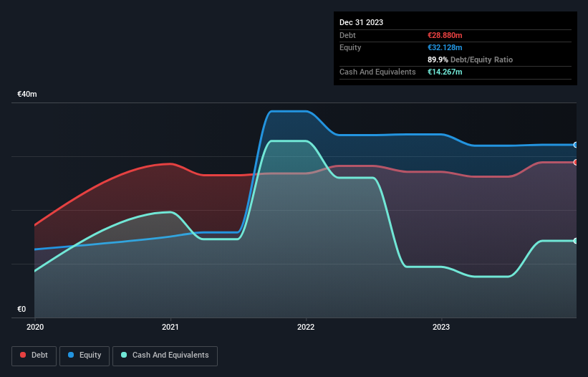588x377 pixels.
Task: Click the teal Cash And Equivalents legend dot
Action: tap(124, 355)
